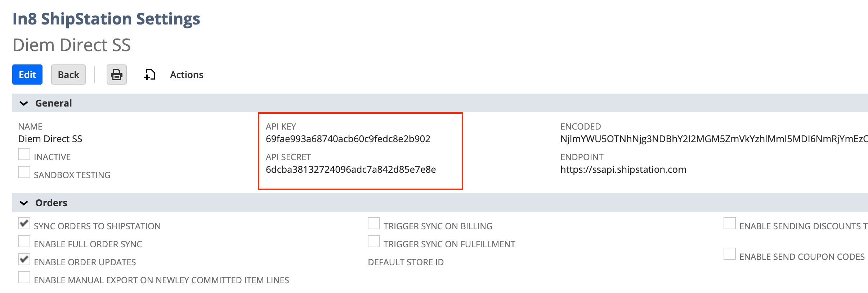The height and width of the screenshot is (293, 868).
Task: Enable Trigger Sync on Billing
Action: 374,224
